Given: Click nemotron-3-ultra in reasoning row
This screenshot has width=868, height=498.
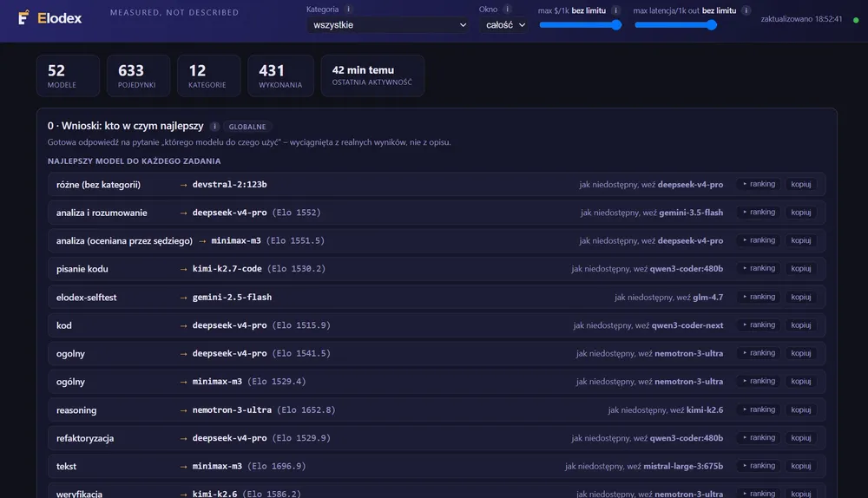Looking at the screenshot, I should coord(232,410).
